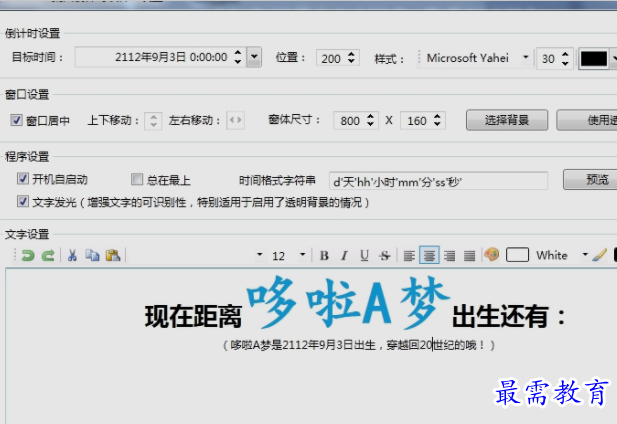The width and height of the screenshot is (617, 424).
Task: Adjust the 位置 value 200 spinner
Action: pyautogui.click(x=351, y=58)
